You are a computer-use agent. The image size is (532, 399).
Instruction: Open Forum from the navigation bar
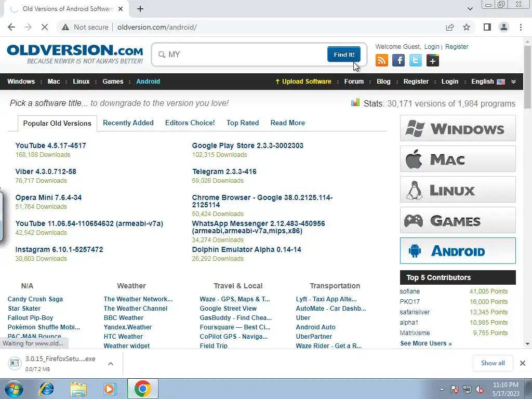pyautogui.click(x=354, y=82)
